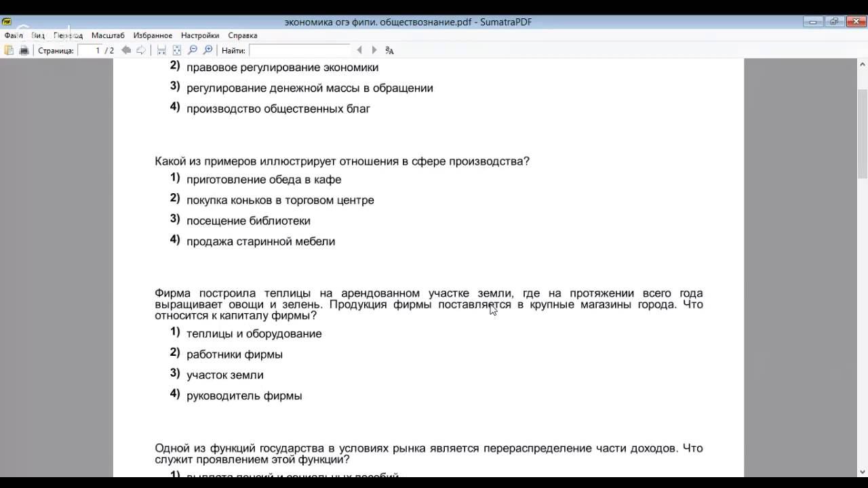Minimize the SumatraPDF window
Viewport: 868px width, 488px height.
[813, 22]
